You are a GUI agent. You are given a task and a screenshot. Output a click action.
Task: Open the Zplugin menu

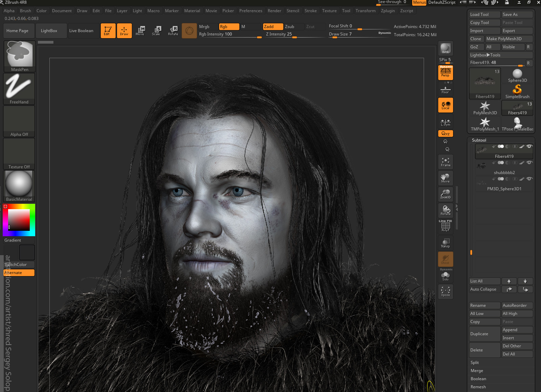point(388,11)
